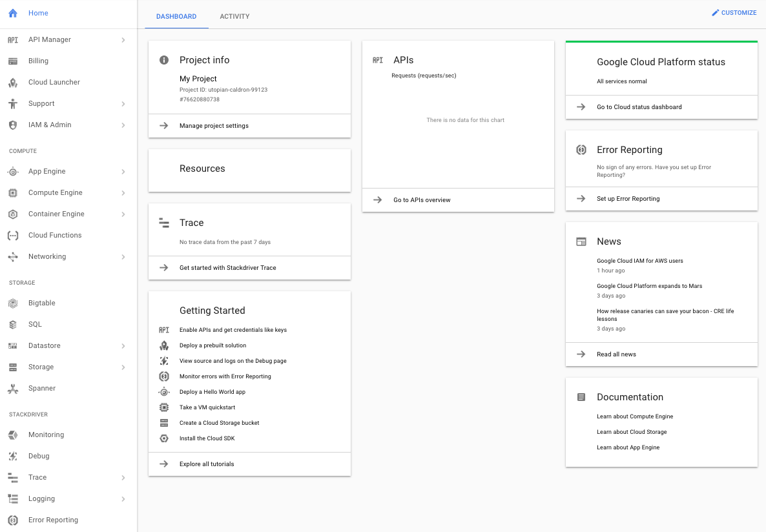Open Manage project settings link
Viewport: 766px width, 532px height.
[x=214, y=126]
